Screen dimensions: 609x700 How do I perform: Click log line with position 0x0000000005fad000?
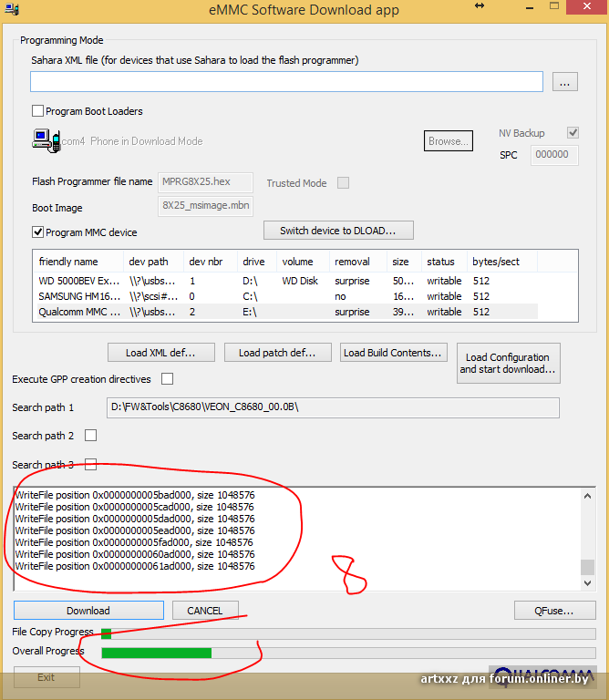pyautogui.click(x=134, y=542)
